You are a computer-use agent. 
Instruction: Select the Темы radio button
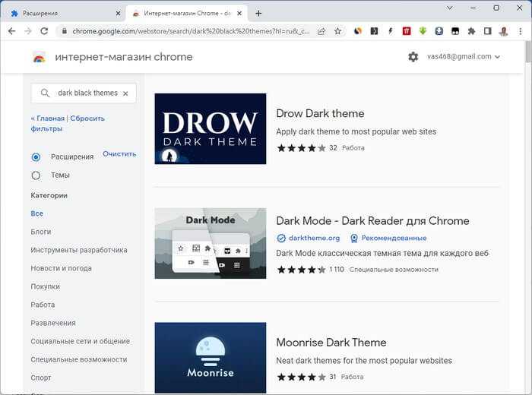[36, 175]
